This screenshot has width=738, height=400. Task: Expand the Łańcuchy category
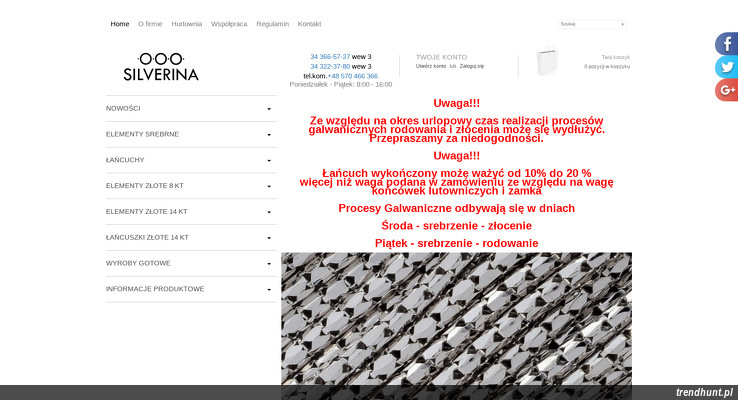click(190, 160)
